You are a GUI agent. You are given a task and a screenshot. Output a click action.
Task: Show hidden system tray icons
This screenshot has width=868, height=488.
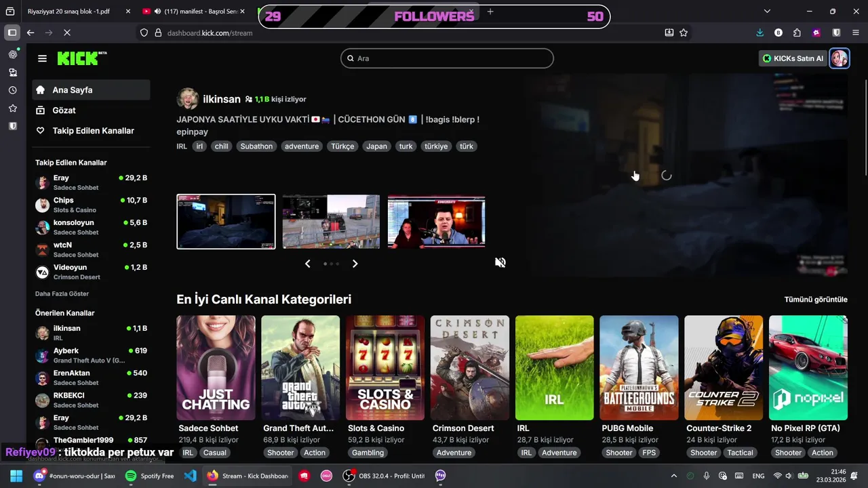click(x=673, y=476)
